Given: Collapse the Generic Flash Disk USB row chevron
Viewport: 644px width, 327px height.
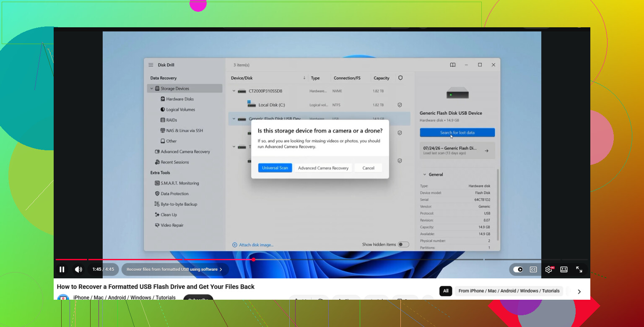Looking at the screenshot, I should [234, 119].
